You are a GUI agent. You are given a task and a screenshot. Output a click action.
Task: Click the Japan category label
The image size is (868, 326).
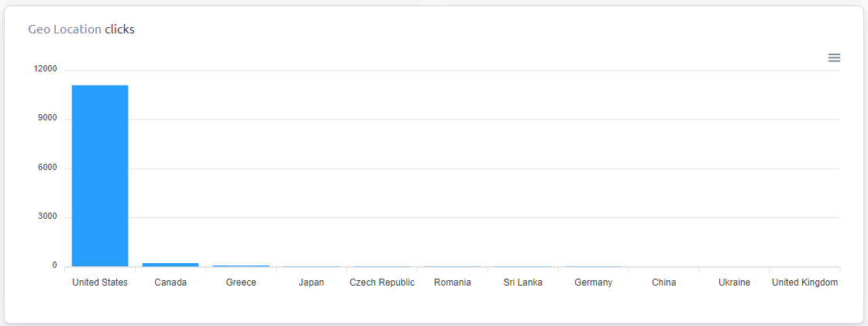(312, 283)
